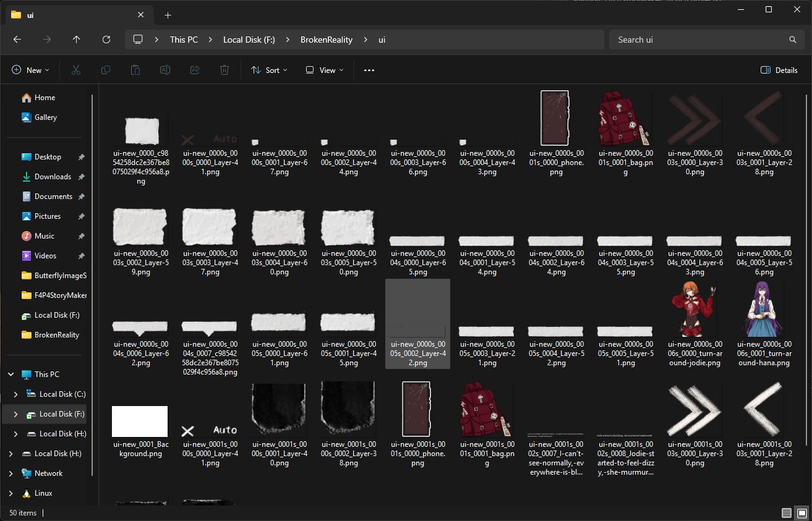This screenshot has height=521, width=812.
Task: Open the View options menu
Action: [322, 70]
